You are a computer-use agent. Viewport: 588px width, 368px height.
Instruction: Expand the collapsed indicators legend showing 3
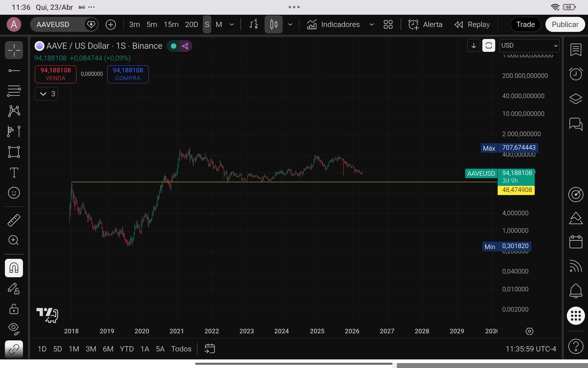coord(46,94)
